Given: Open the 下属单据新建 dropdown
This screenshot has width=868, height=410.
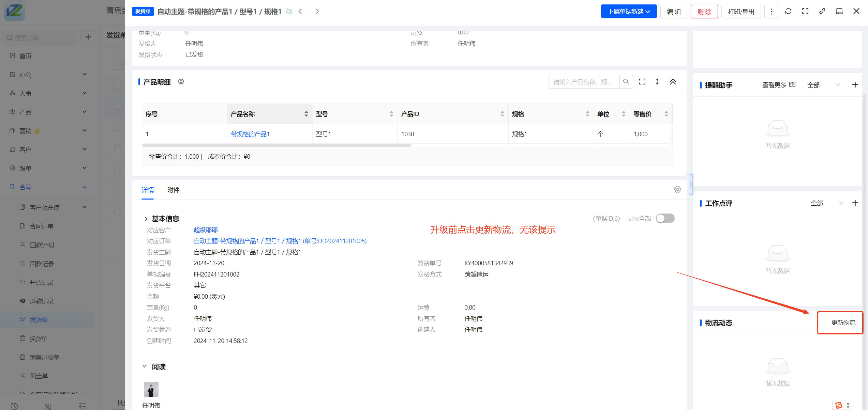Looking at the screenshot, I should (629, 12).
